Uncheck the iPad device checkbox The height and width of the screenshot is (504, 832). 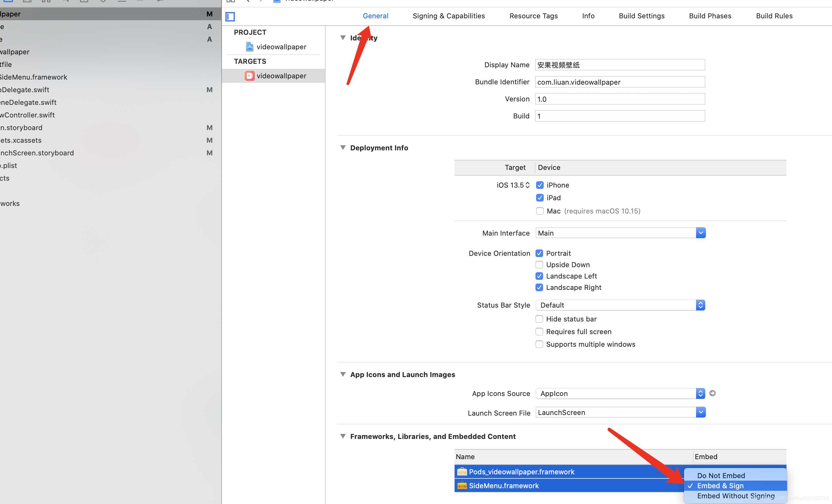click(x=540, y=198)
